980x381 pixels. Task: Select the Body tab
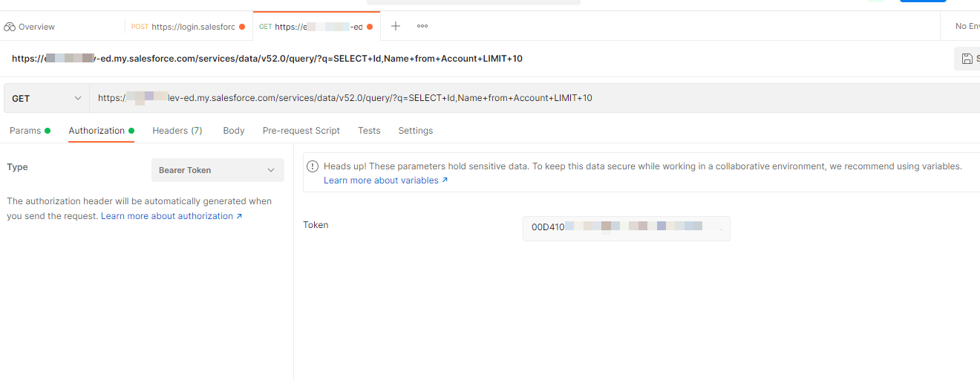click(234, 131)
